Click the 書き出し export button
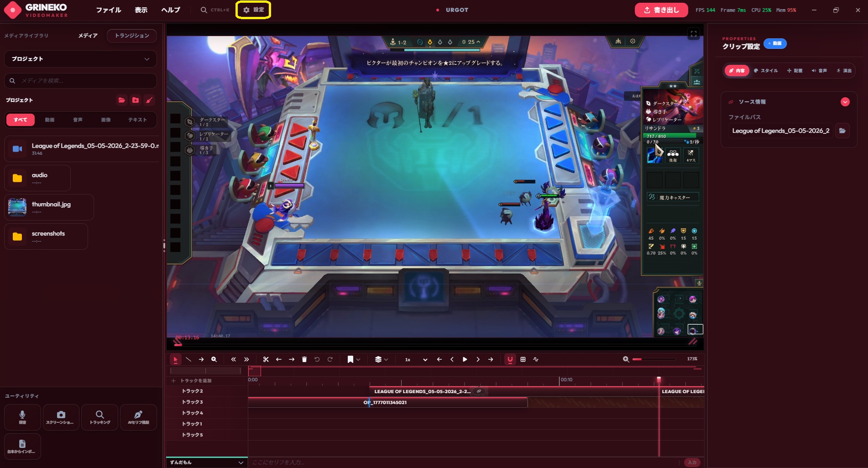The height and width of the screenshot is (468, 868). point(661,10)
